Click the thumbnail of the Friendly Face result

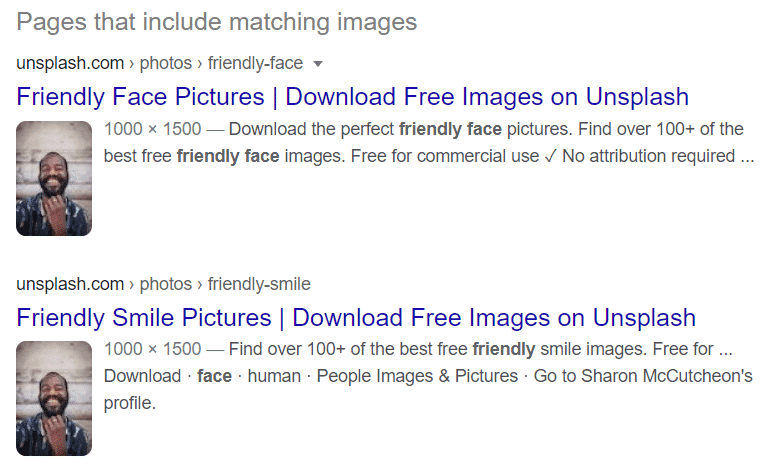tap(54, 179)
